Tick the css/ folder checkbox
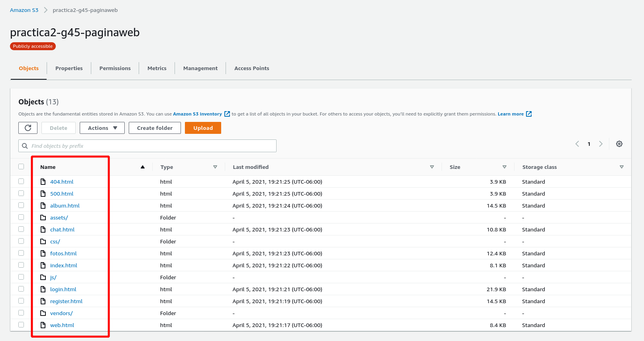Image resolution: width=644 pixels, height=341 pixels. 21,241
